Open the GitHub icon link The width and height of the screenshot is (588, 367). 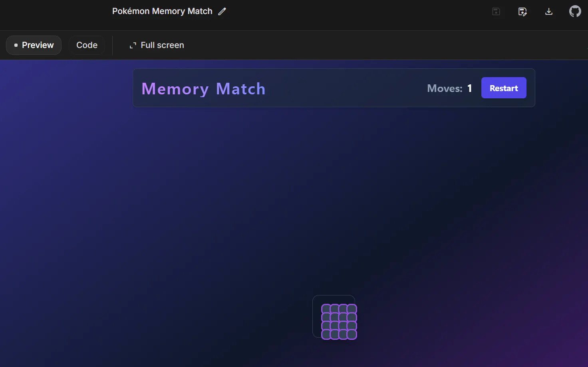[x=575, y=11]
